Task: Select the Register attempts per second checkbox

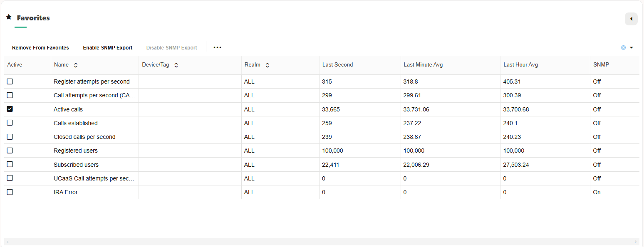Action: [x=10, y=82]
